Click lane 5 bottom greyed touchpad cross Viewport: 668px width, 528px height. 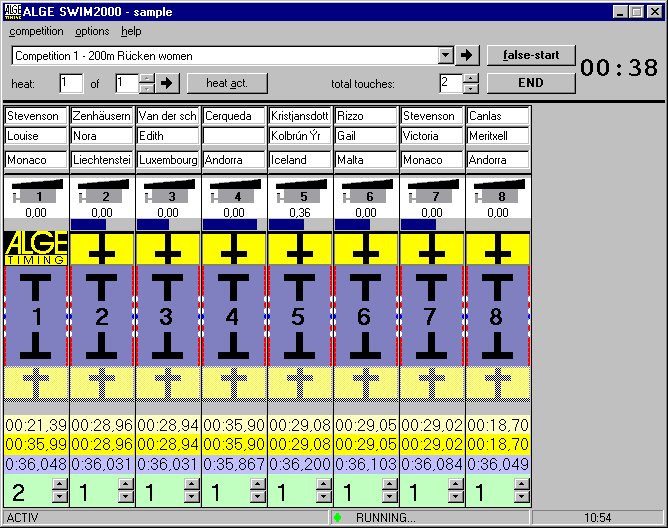click(300, 383)
